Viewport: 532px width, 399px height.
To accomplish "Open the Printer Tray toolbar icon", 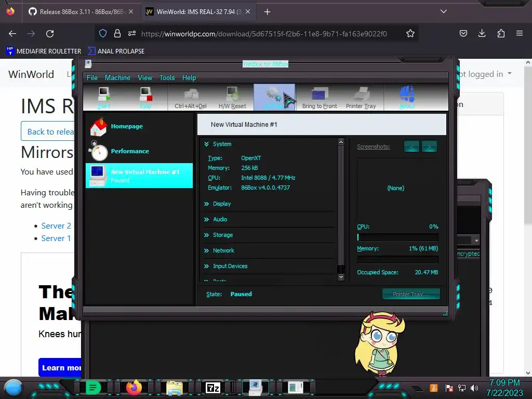I will 361,97.
